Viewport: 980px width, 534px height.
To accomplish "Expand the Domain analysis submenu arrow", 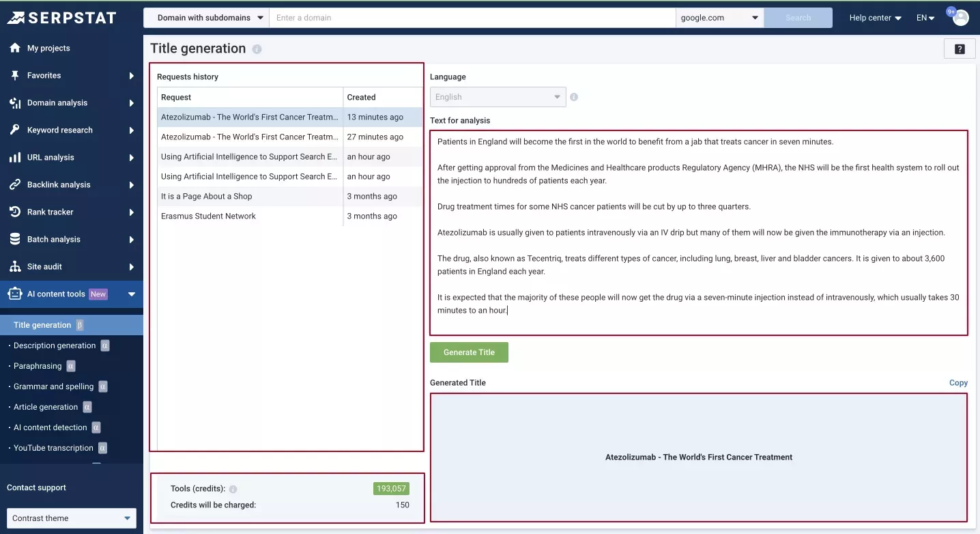I will 131,103.
